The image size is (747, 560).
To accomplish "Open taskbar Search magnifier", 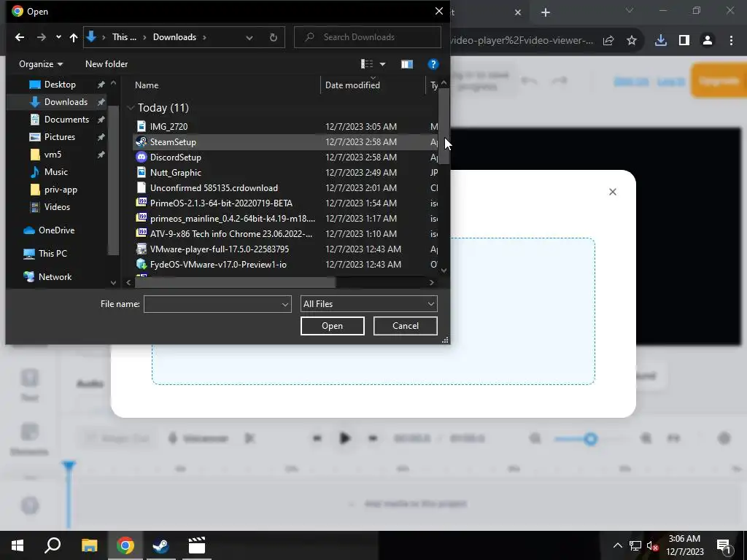I will [x=53, y=545].
